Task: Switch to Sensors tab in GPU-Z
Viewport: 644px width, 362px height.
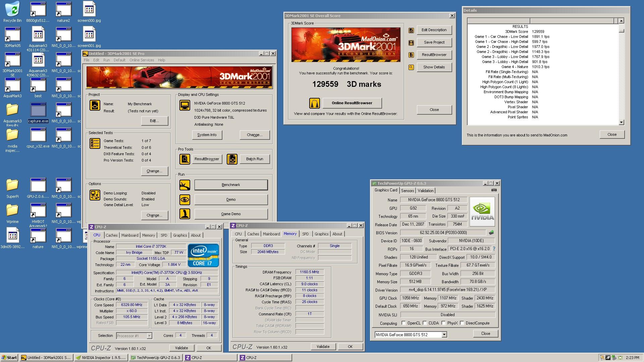Action: pos(408,191)
